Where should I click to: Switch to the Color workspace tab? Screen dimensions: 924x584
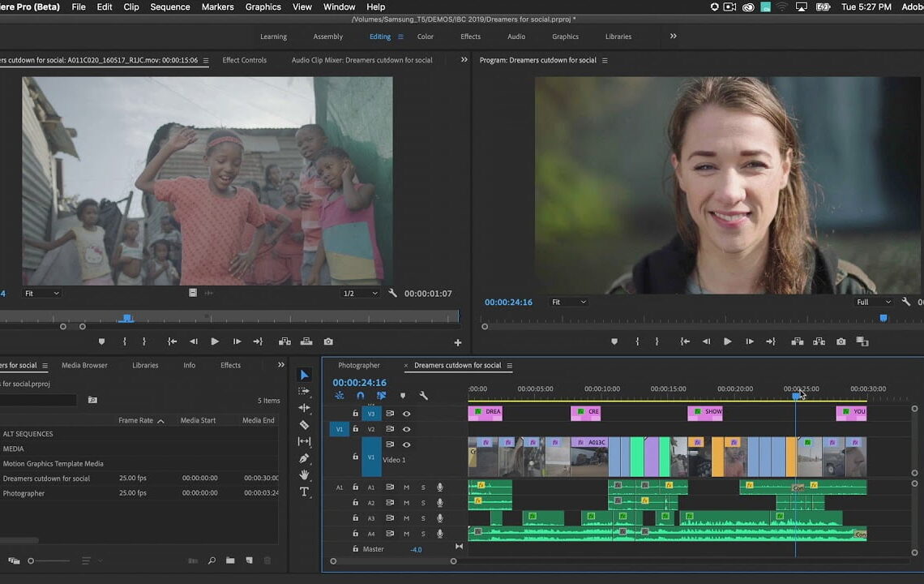point(425,36)
